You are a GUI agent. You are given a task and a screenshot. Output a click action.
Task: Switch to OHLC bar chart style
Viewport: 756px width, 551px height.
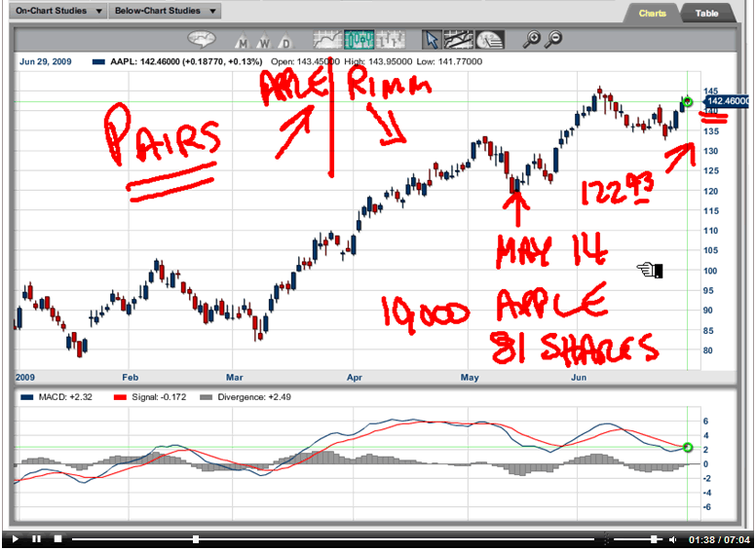point(390,40)
